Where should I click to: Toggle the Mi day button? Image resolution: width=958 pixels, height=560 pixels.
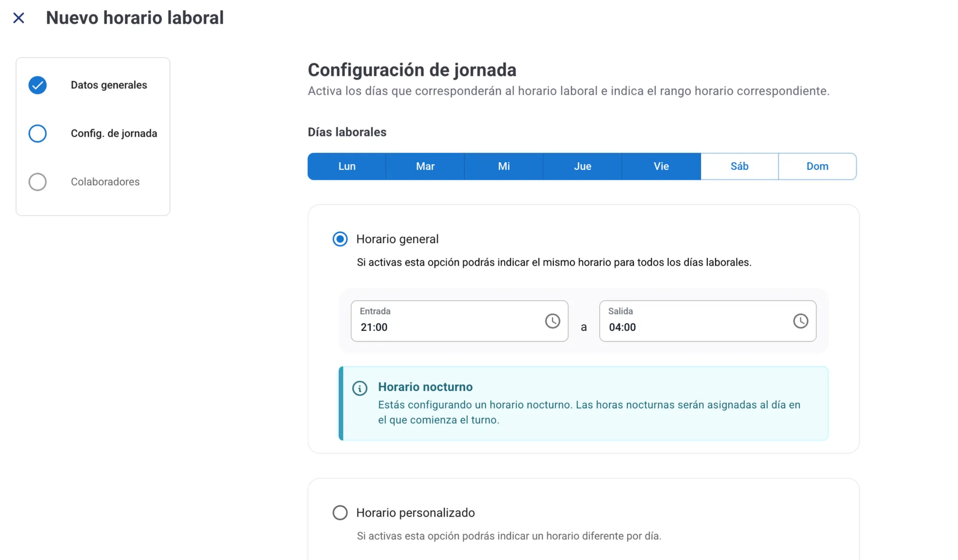[x=504, y=166]
